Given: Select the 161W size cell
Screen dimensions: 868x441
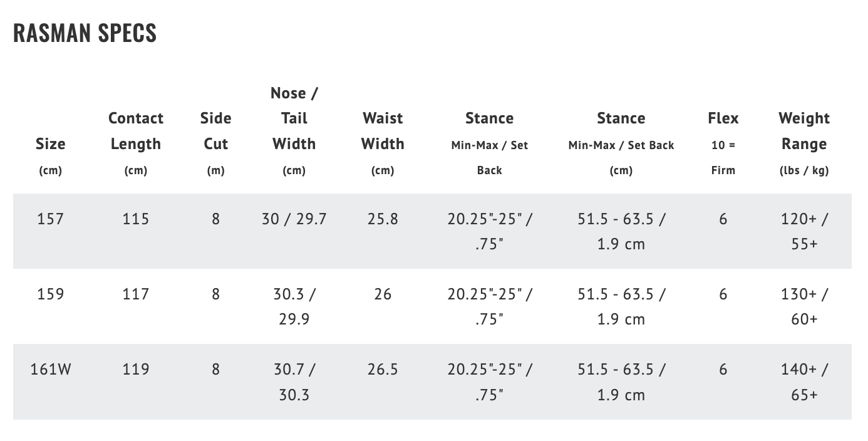Looking at the screenshot, I should click(50, 369).
